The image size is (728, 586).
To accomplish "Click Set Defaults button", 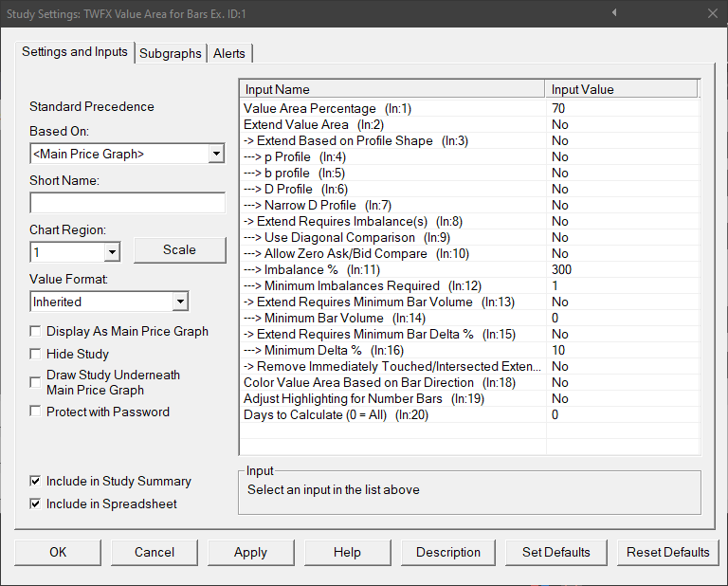I will (x=555, y=552).
